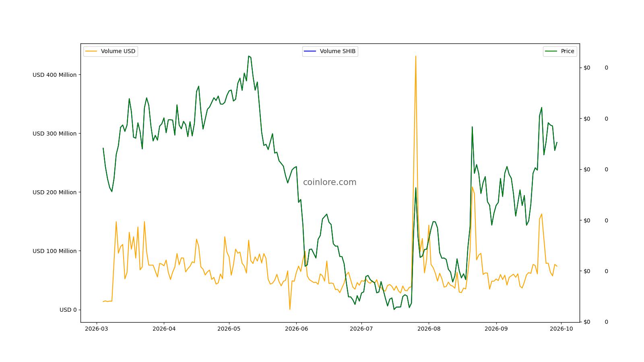Screen dimensions: 644x362
Task: Click the green Price line swatch
Action: point(551,51)
